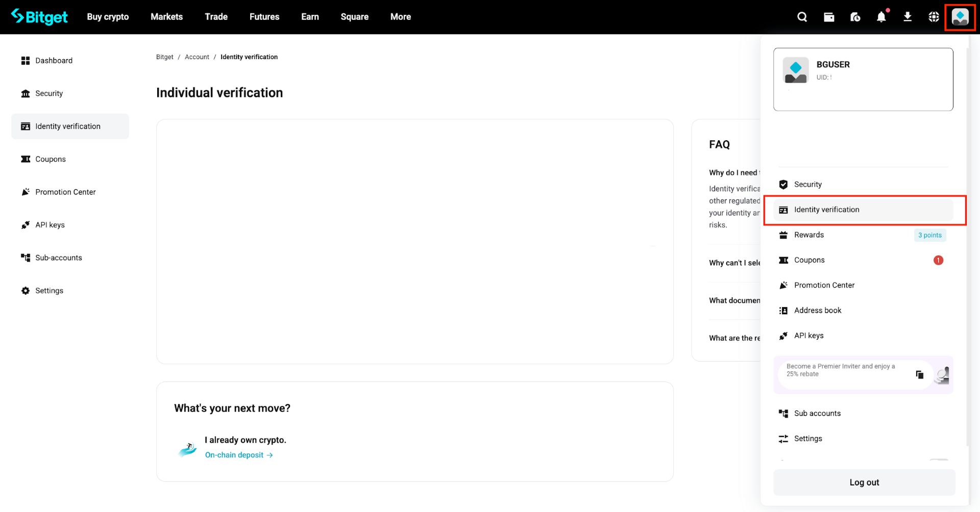Select Settings in profile dropdown
Screen dimensions: 980x512
pos(863,439)
